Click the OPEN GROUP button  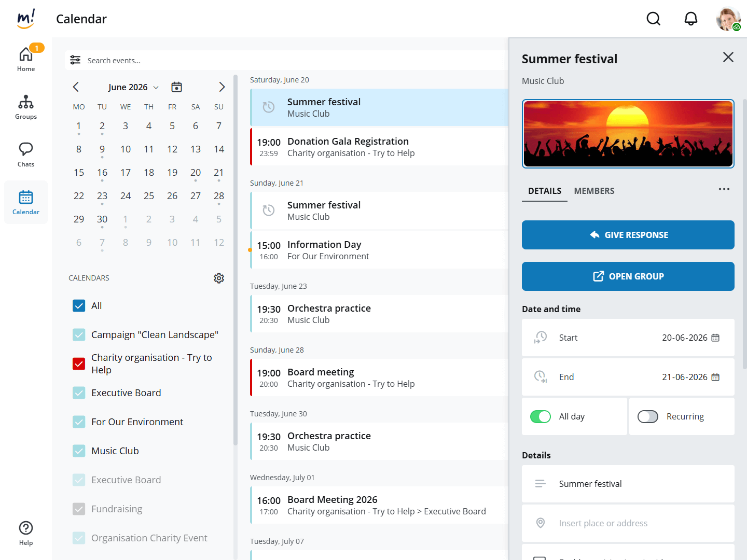click(x=628, y=276)
